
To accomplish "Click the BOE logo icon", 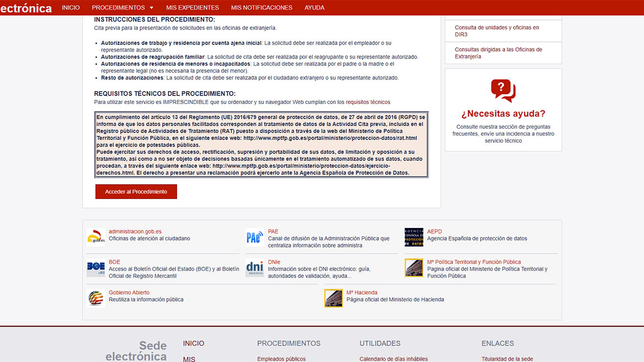I will (x=96, y=268).
